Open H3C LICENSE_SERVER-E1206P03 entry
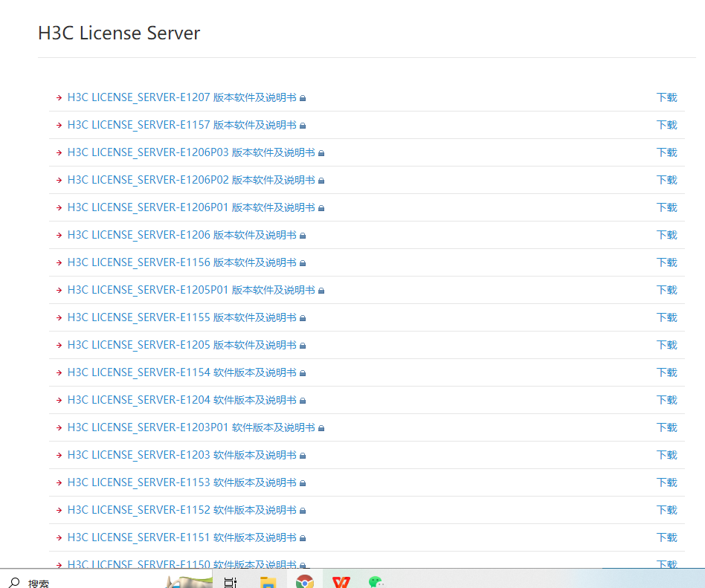Image resolution: width=705 pixels, height=588 pixels. coord(191,152)
